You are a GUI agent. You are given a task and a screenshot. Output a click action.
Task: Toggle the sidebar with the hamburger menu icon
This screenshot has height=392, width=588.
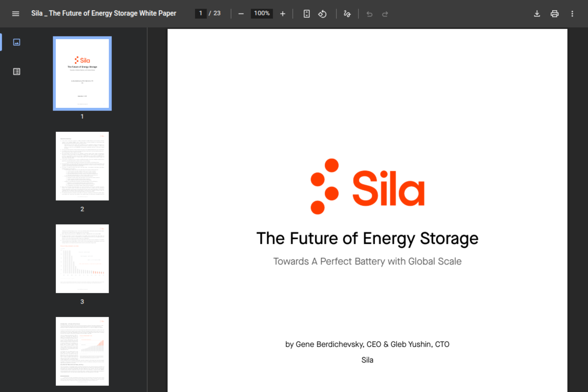click(x=15, y=13)
